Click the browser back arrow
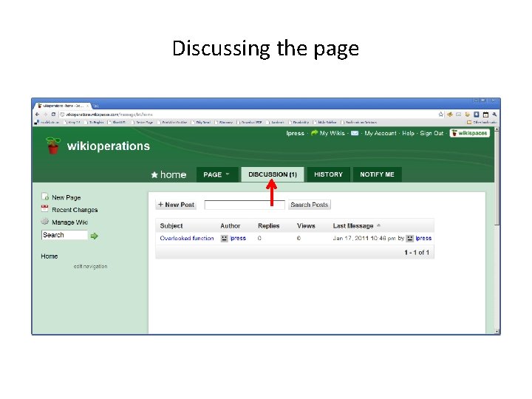The height and width of the screenshot is (399, 532). [38, 115]
